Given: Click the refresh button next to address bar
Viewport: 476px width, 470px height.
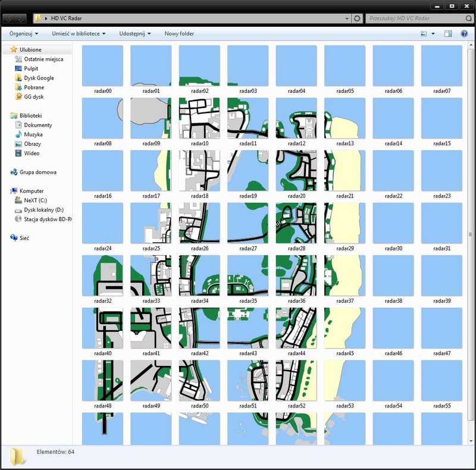Looking at the screenshot, I should pos(357,18).
